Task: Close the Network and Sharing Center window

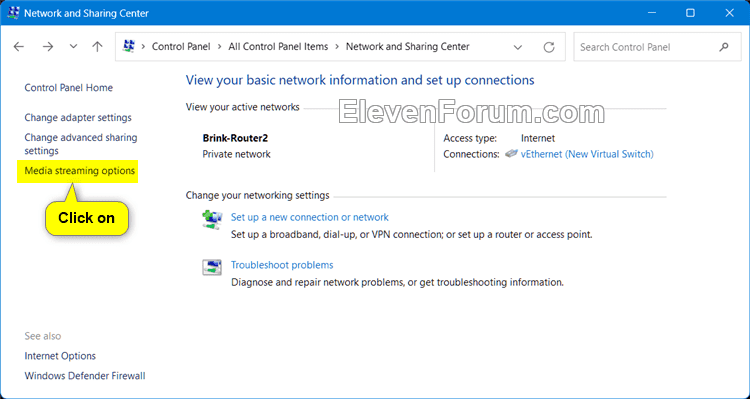Action: click(x=729, y=13)
